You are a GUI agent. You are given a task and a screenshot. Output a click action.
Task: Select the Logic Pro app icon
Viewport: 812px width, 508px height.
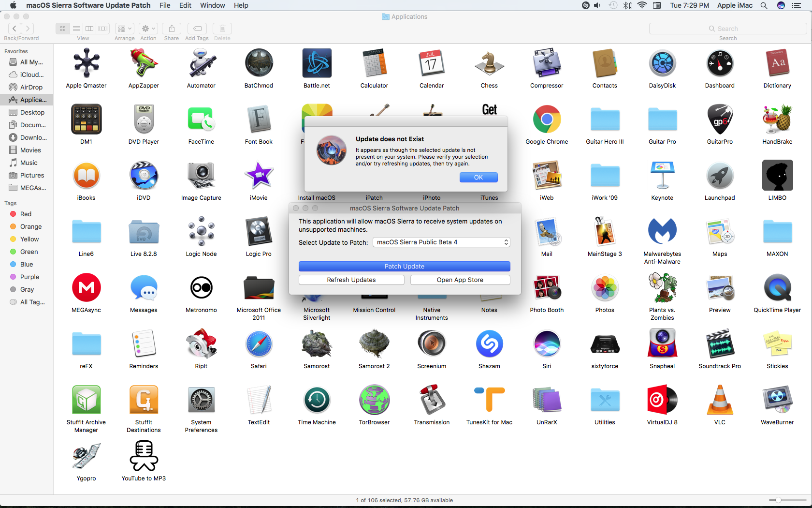click(x=259, y=231)
